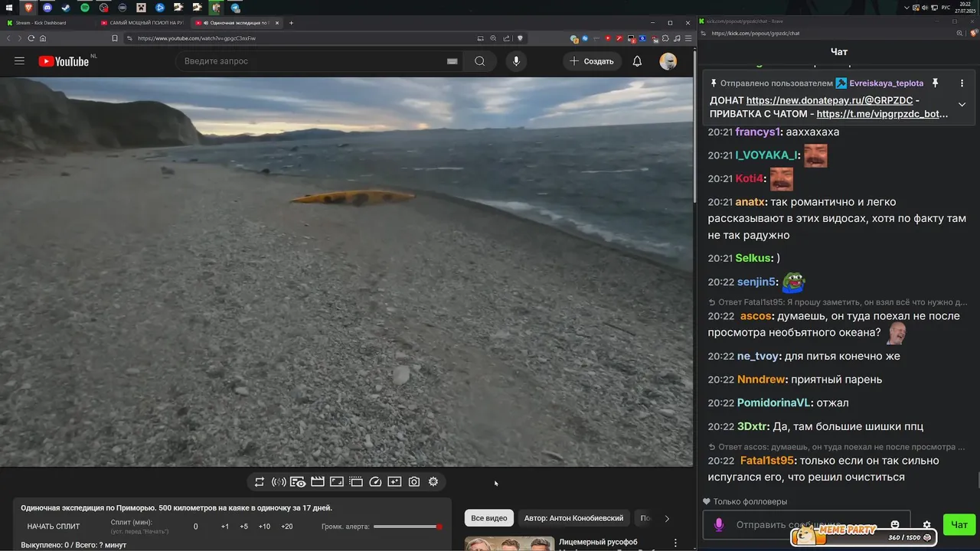
Task: Open the playback speed gauge icon
Action: click(x=375, y=481)
